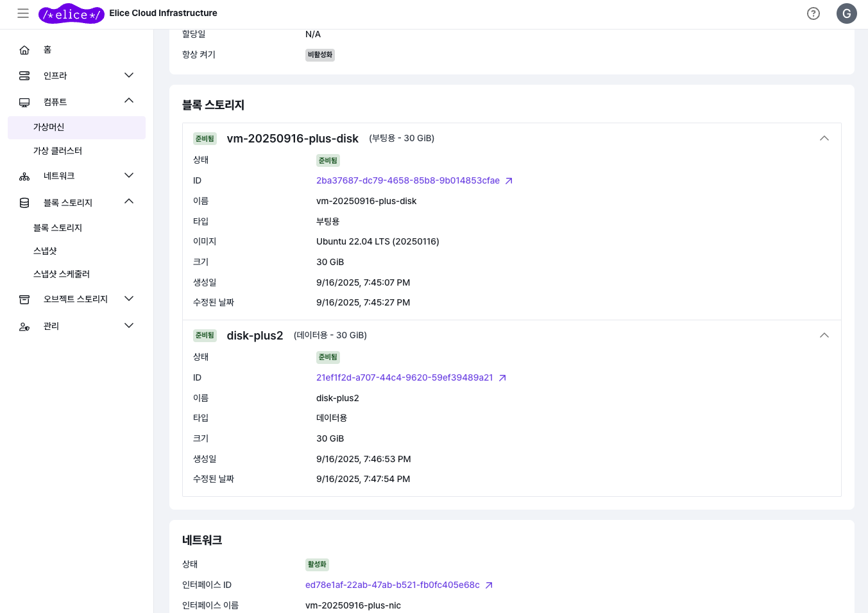Open the 인프라 menu label
This screenshot has height=613, width=868.
click(55, 76)
